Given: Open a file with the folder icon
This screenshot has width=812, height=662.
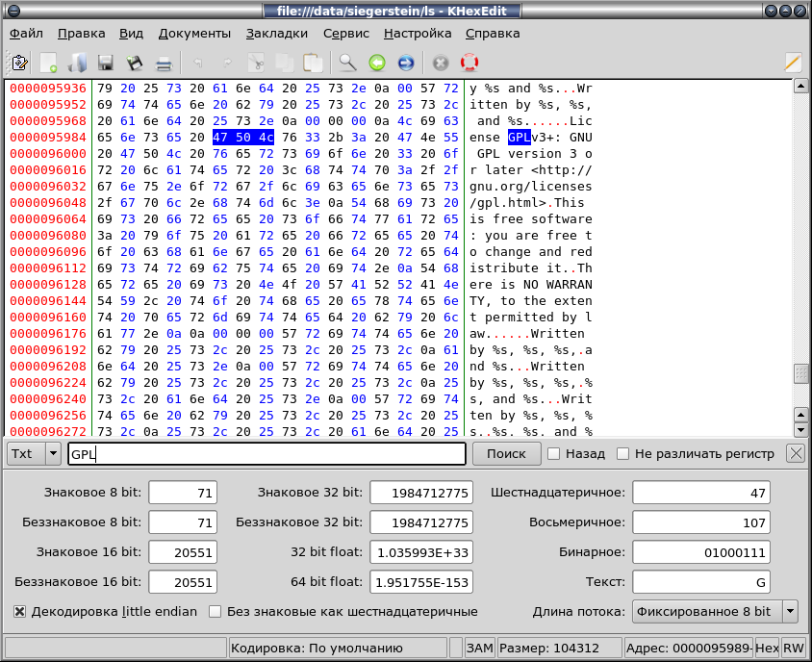Looking at the screenshot, I should point(77,63).
